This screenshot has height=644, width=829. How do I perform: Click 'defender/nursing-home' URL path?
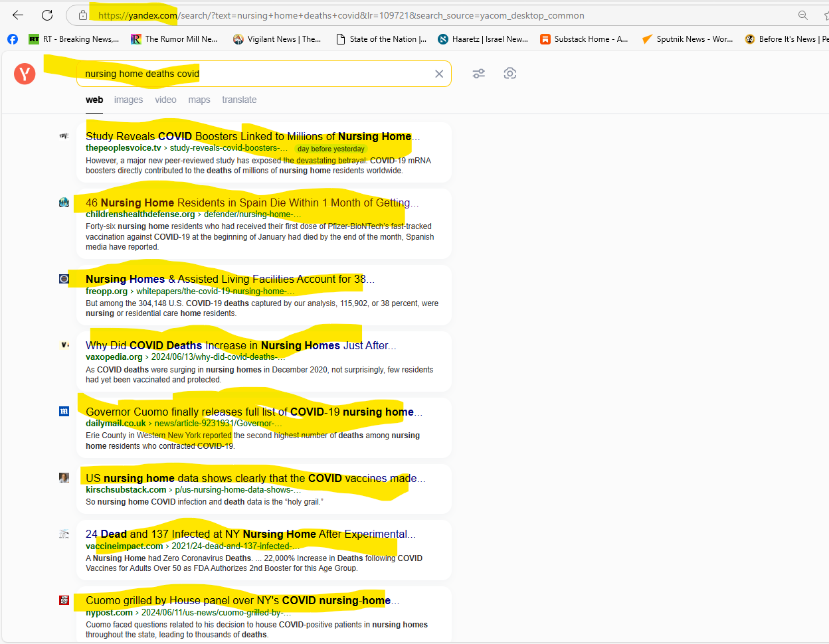point(252,214)
